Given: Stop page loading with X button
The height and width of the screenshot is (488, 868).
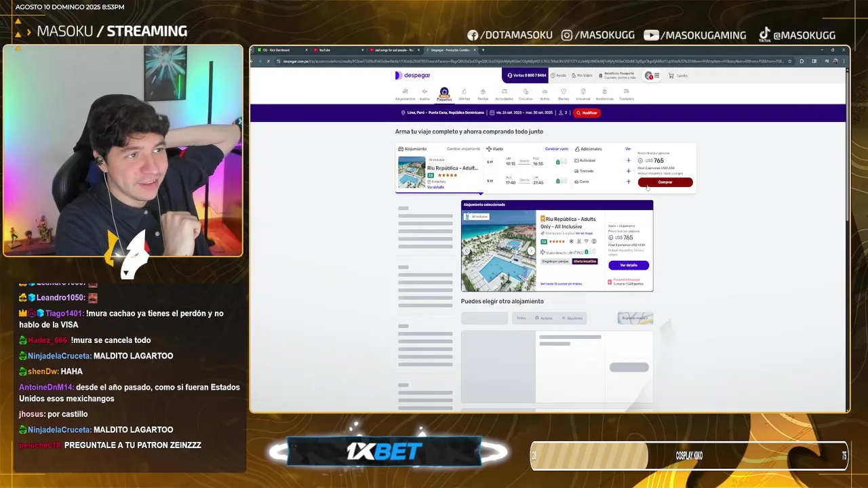Looking at the screenshot, I should (269, 61).
